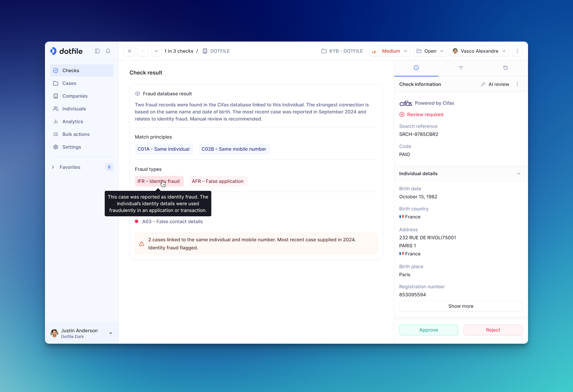Select the info circle tab
Image resolution: width=573 pixels, height=392 pixels.
416,68
